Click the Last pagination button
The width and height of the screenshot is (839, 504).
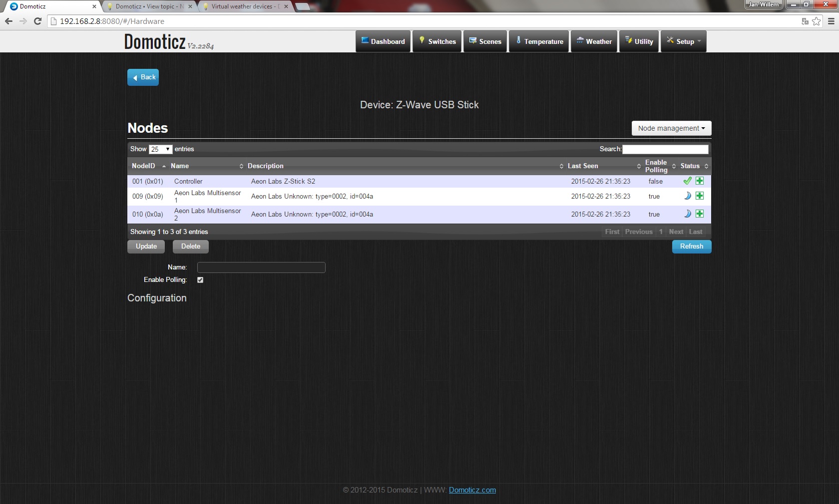[x=696, y=232]
